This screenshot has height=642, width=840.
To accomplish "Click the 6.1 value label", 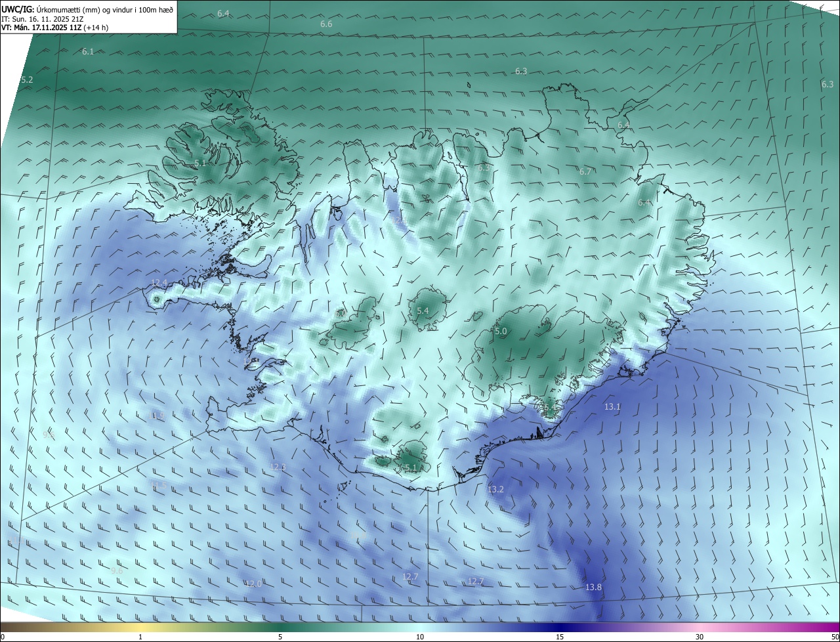I will (88, 52).
